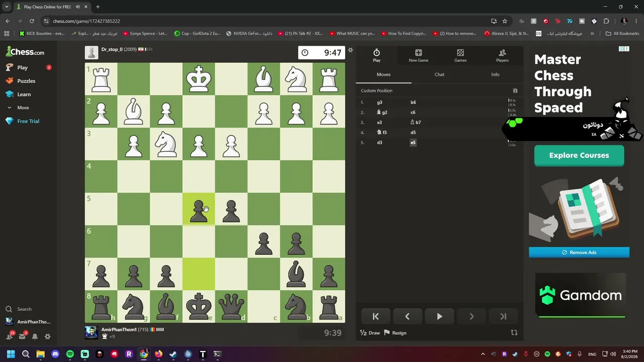The image size is (644, 362).
Task: Open the All Bookmarks folder
Action: click(x=622, y=34)
